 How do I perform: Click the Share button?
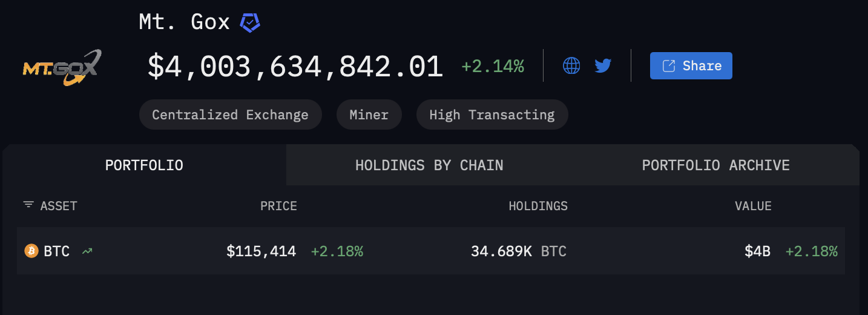pos(691,65)
